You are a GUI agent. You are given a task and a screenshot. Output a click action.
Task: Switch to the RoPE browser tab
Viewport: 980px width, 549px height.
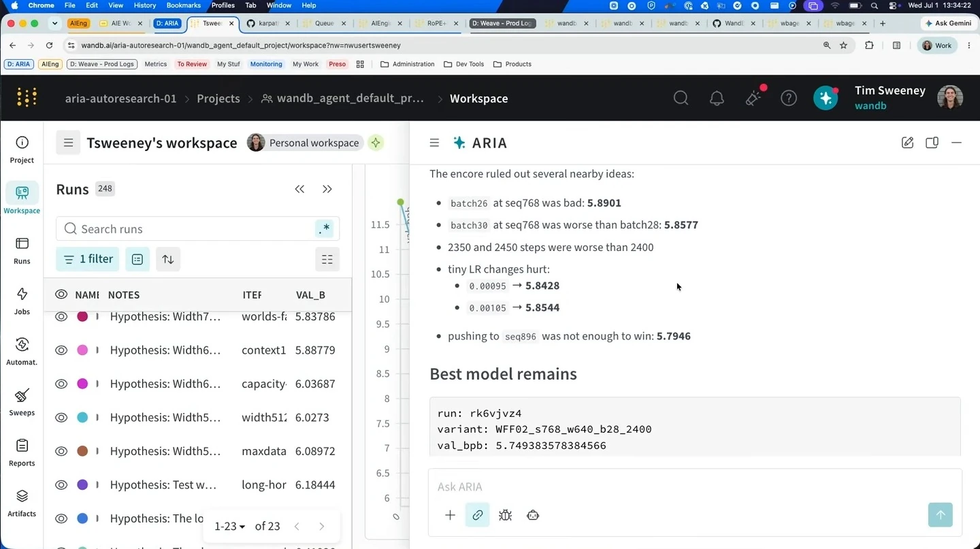(436, 23)
